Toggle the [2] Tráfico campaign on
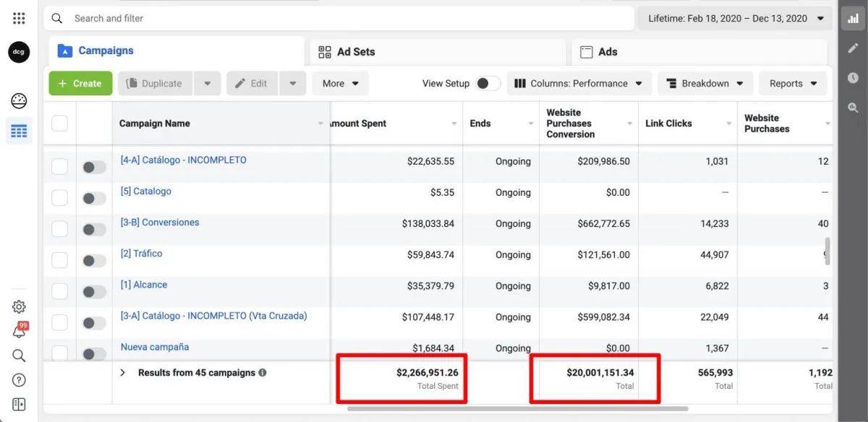The width and height of the screenshot is (868, 422). [93, 261]
